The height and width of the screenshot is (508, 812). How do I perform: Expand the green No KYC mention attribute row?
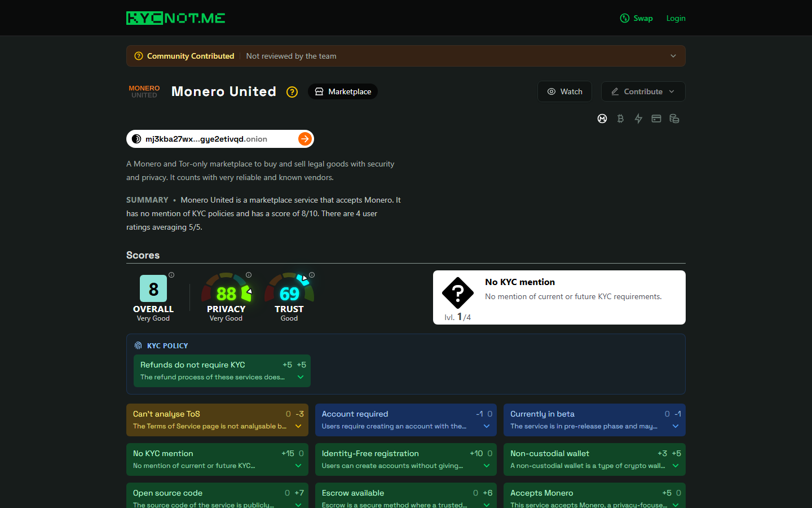pyautogui.click(x=217, y=459)
